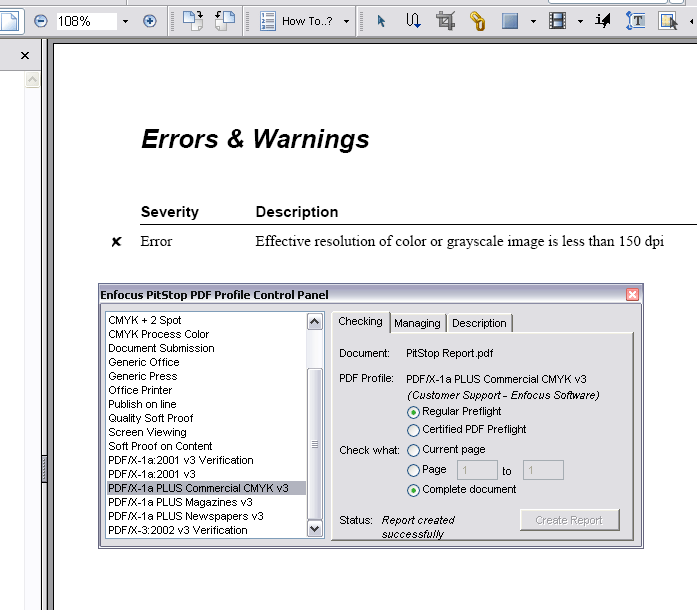The width and height of the screenshot is (697, 610).
Task: Click the Effective resolution error description text
Action: click(460, 241)
